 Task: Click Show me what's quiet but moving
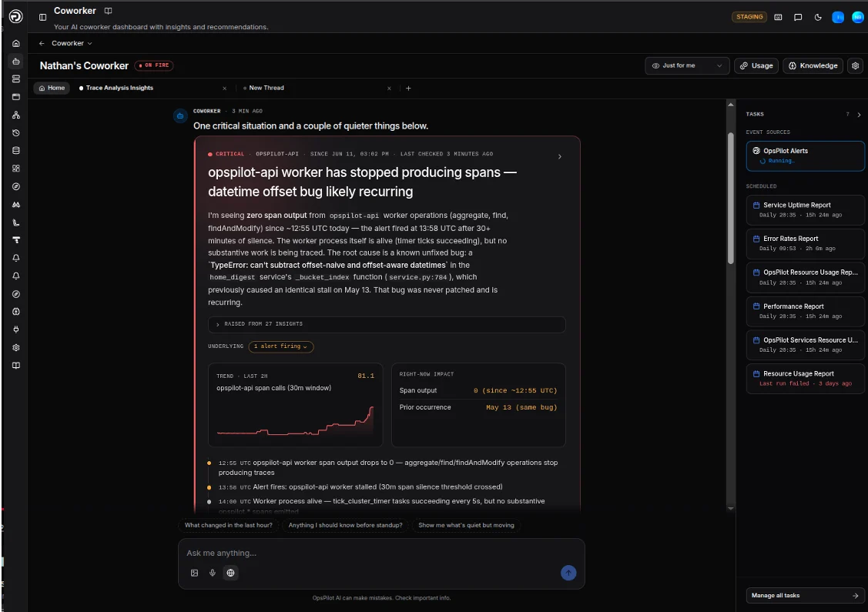pos(466,525)
